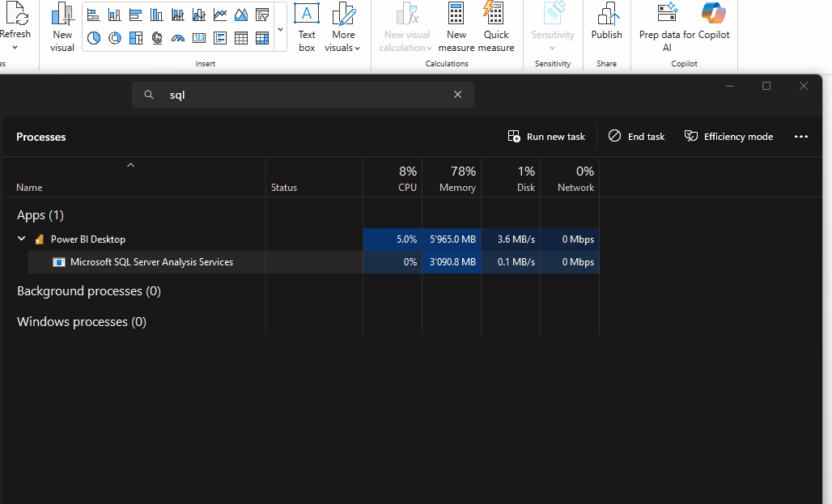This screenshot has width=832, height=504.
Task: Click the Task Manager search field
Action: pos(303,95)
